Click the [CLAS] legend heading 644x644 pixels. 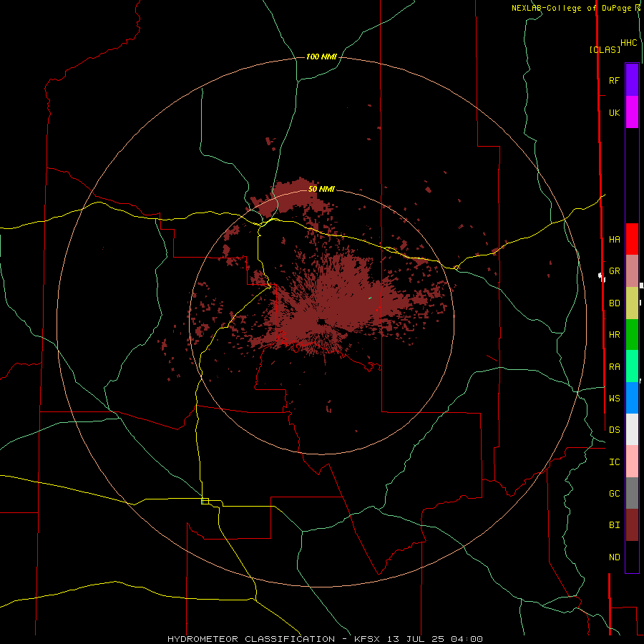tap(605, 49)
